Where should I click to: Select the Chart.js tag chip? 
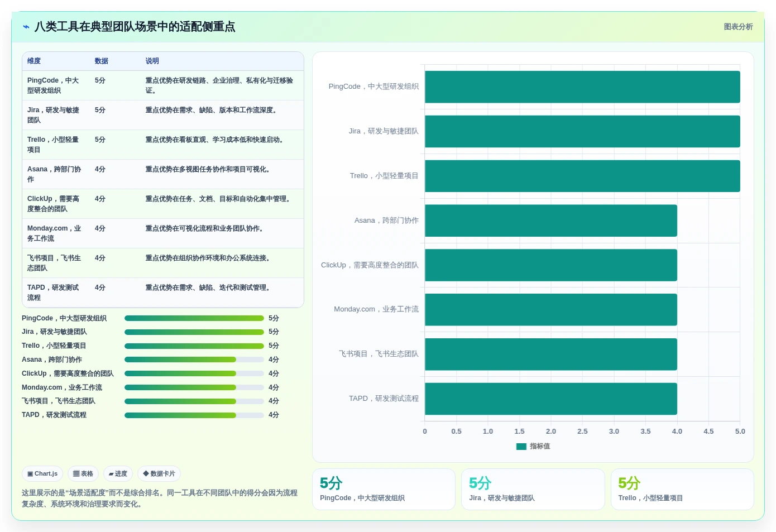42,473
